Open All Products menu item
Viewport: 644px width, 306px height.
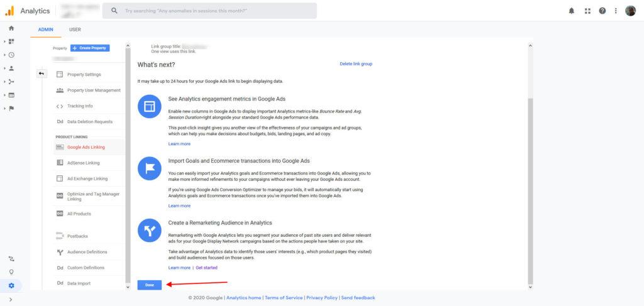point(89,214)
